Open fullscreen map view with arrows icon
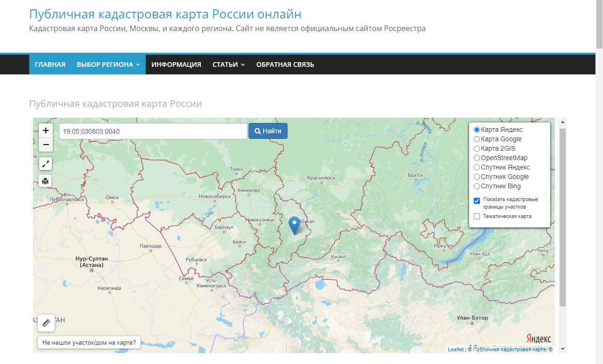This screenshot has width=603, height=364. [45, 164]
